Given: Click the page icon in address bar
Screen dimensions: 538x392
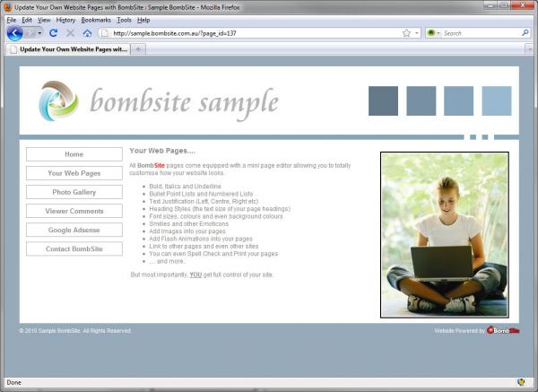Looking at the screenshot, I should pos(105,33).
